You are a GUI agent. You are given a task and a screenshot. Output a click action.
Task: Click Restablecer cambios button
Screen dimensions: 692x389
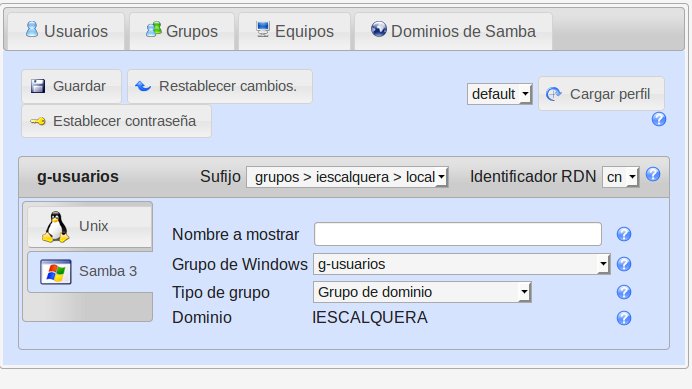click(x=220, y=86)
